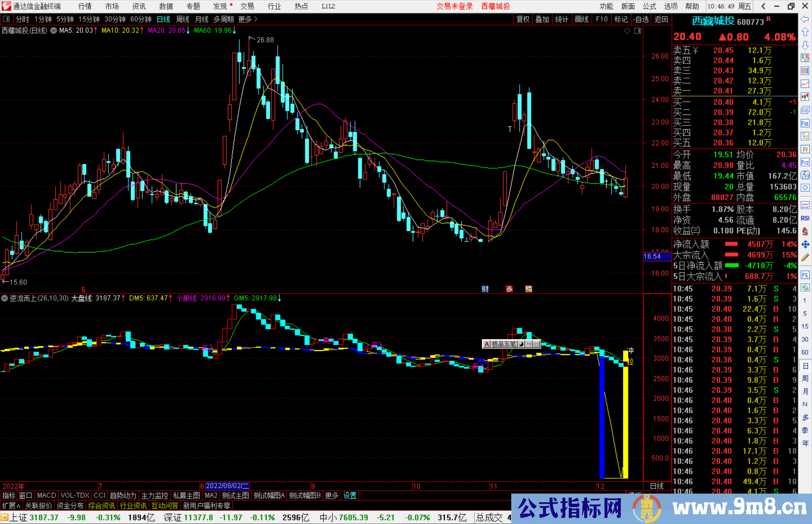Click the green refresh icon in sidebar
The width and height of the screenshot is (812, 524).
pyautogui.click(x=805, y=288)
